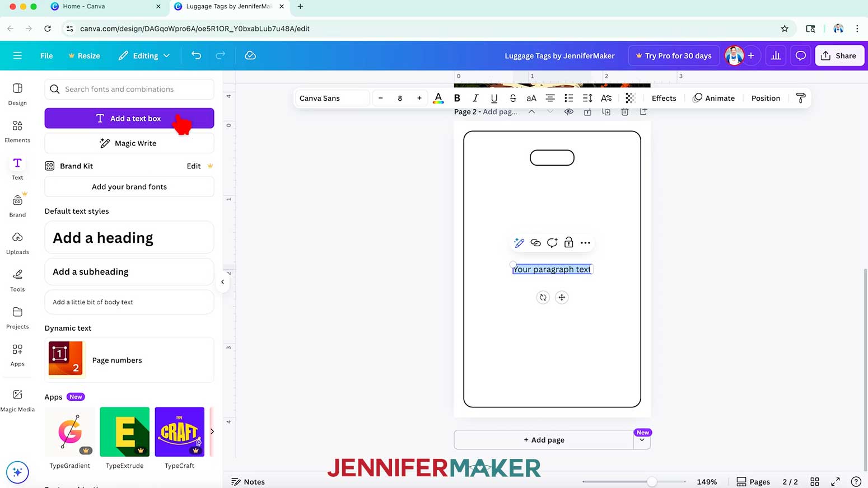The image size is (868, 488).
Task: Select the TypeCraft app thumbnail
Action: (180, 432)
